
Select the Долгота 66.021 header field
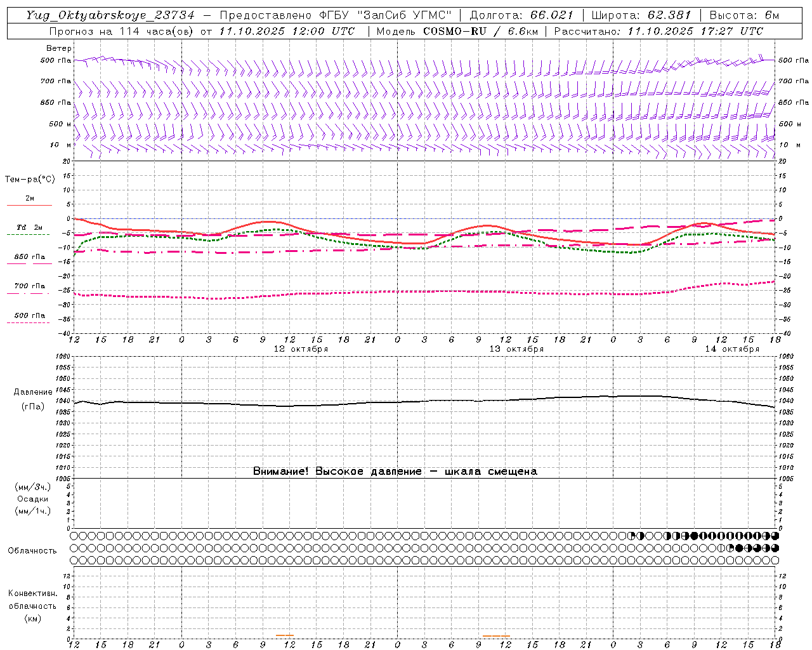521,15
